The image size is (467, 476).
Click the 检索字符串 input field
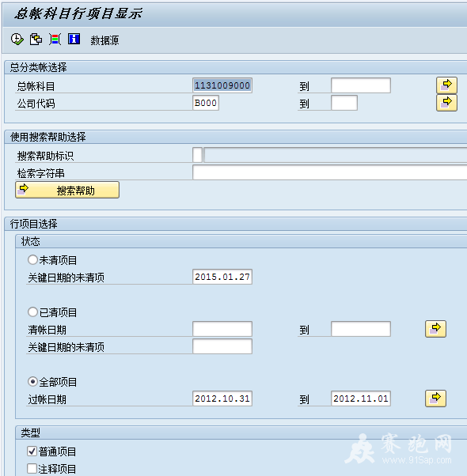tap(329, 172)
